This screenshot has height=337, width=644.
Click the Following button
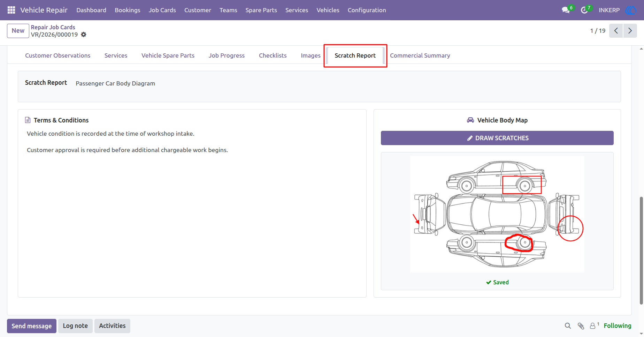(x=617, y=326)
